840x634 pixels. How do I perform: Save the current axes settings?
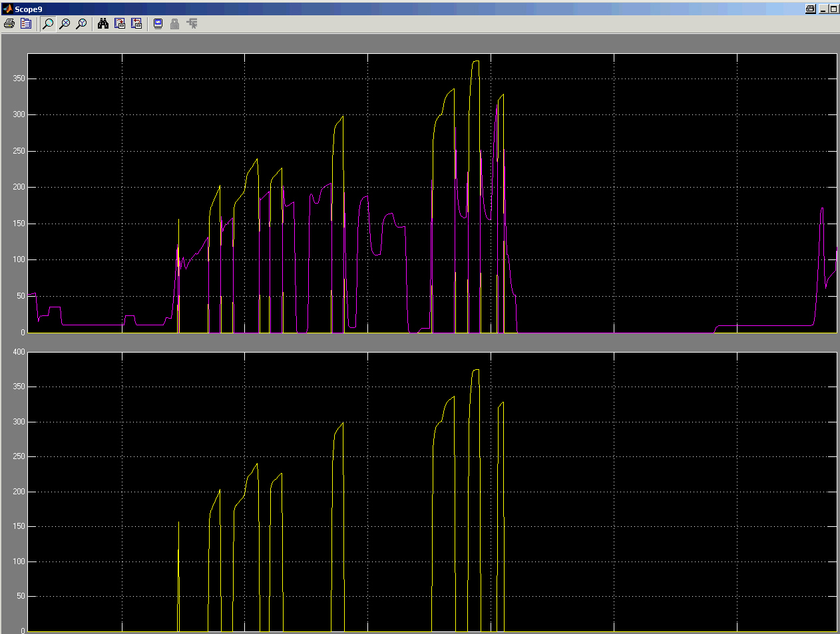[120, 24]
